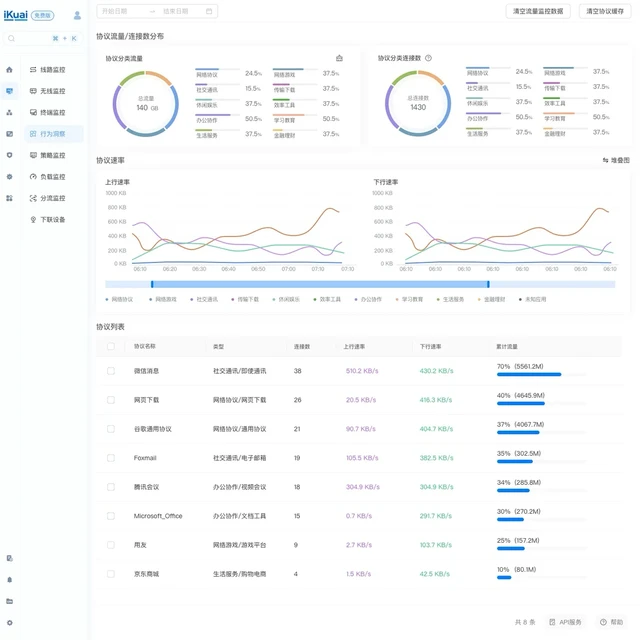Click help icon beside 协议分类连接数
640x640 pixels.
(x=428, y=58)
